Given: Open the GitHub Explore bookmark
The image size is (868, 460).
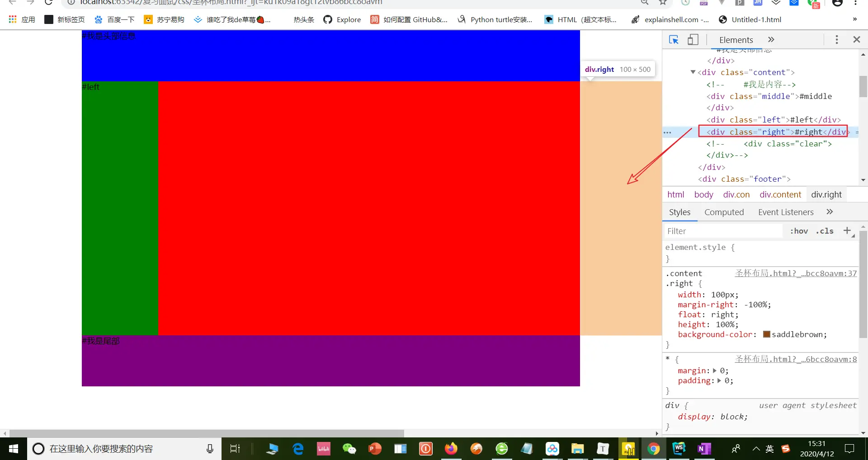Looking at the screenshot, I should point(342,19).
